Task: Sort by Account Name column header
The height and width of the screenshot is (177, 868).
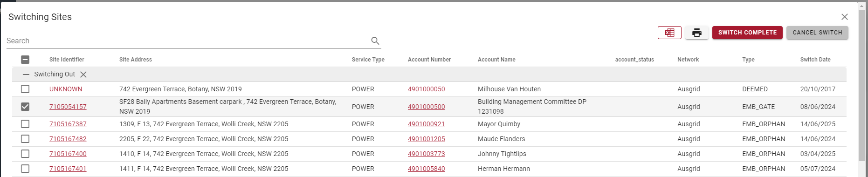Action: click(496, 60)
